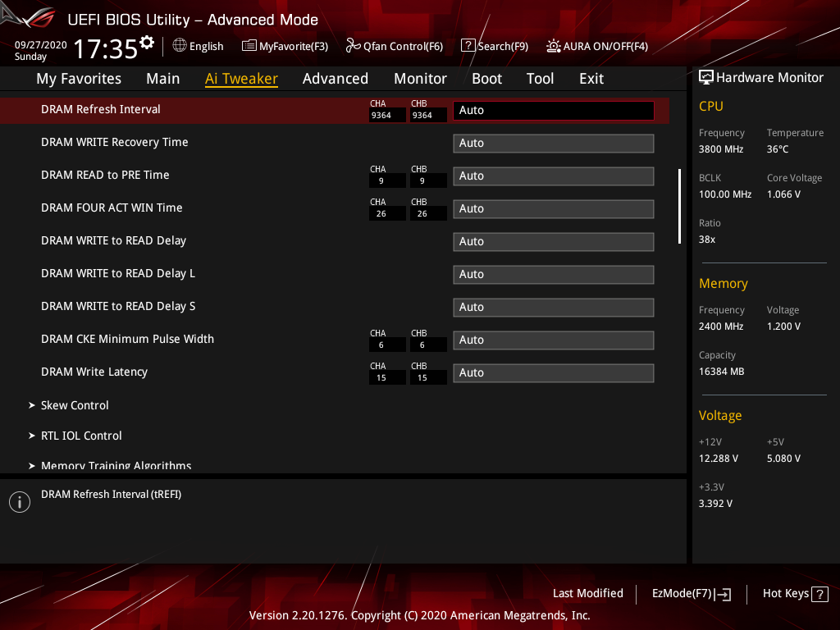The width and height of the screenshot is (840, 630).
Task: Go to the Advanced tab
Action: [x=336, y=79]
